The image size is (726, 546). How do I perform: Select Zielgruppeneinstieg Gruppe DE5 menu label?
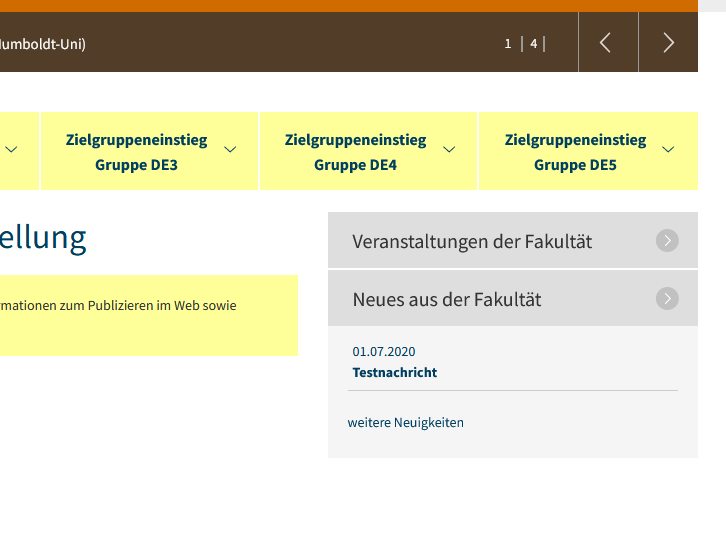(x=575, y=152)
